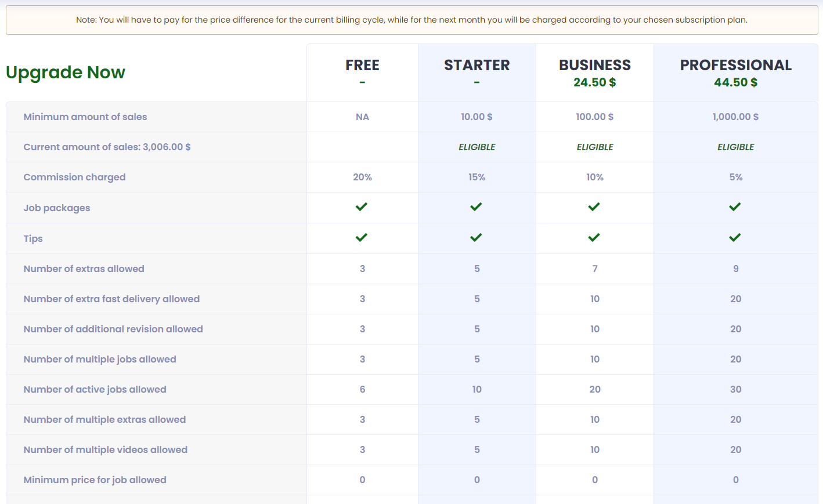Click the 44.50 $ PROFESSIONAL price
The width and height of the screenshot is (823, 504).
point(736,82)
